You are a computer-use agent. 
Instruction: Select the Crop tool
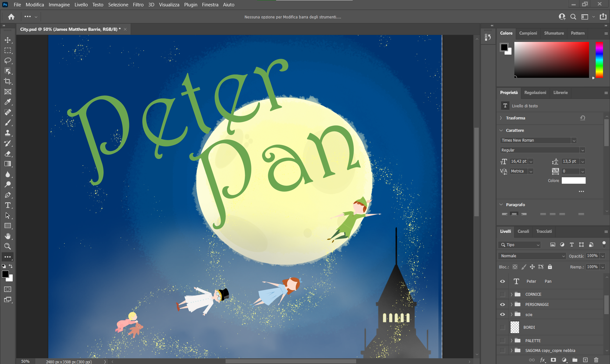8,81
